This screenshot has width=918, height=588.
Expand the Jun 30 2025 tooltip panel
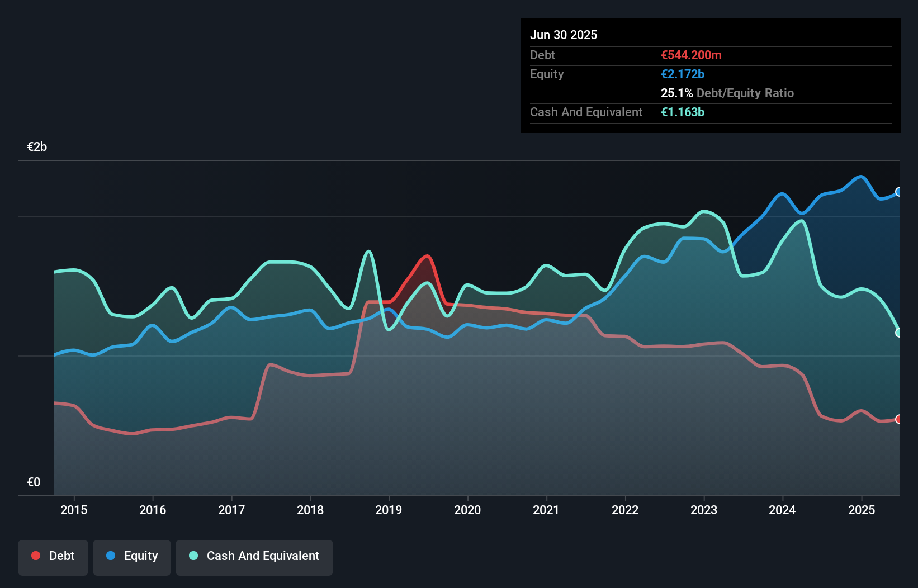564,35
